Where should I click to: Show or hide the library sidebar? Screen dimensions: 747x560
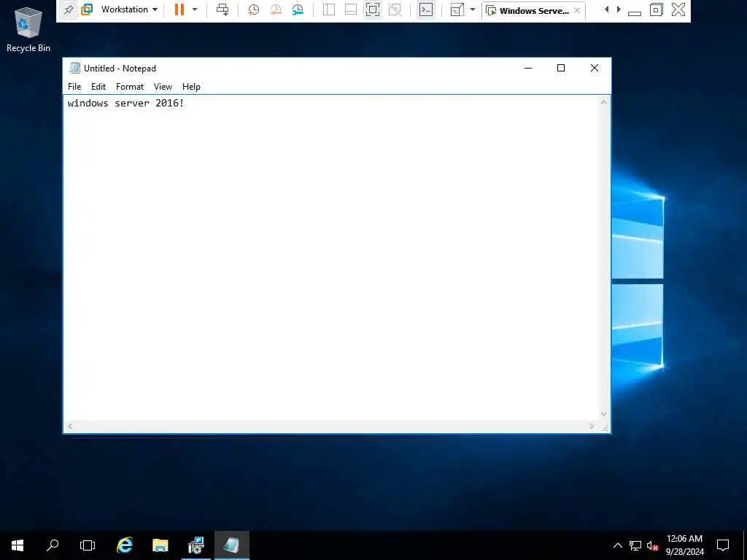pyautogui.click(x=329, y=9)
